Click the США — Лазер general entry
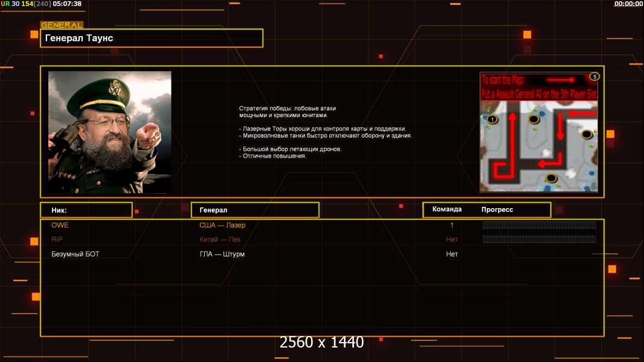Screen dimensions: 644x362 coord(222,225)
